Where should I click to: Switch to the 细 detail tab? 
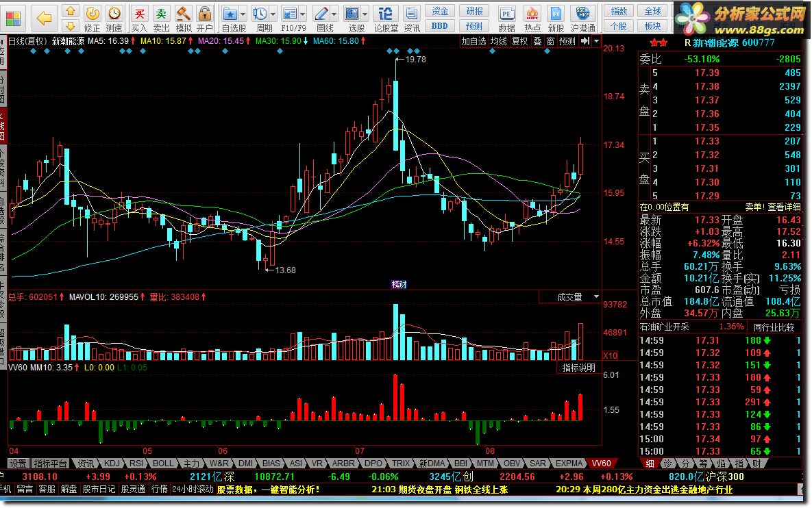[x=650, y=463]
